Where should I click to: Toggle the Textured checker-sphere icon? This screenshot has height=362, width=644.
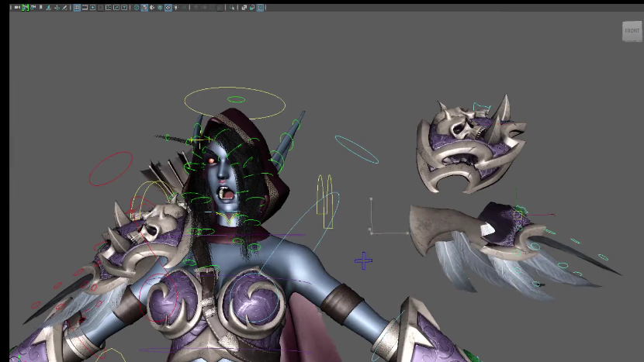pos(168,8)
